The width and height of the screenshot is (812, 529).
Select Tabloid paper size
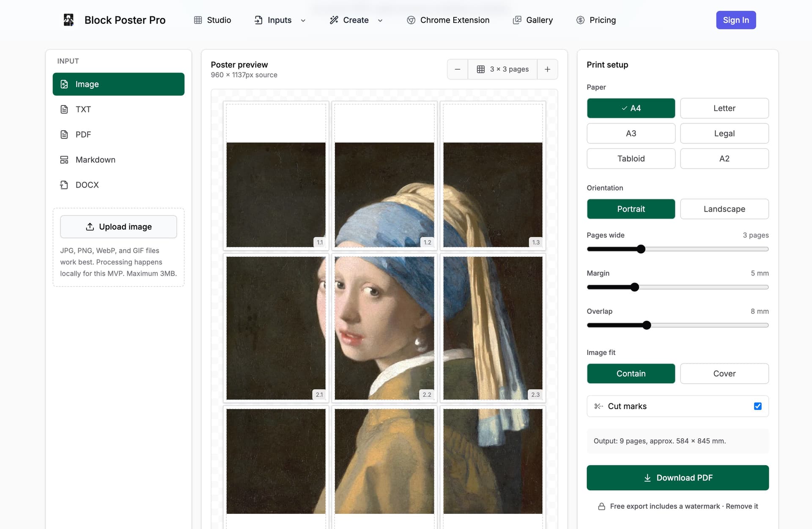tap(631, 158)
